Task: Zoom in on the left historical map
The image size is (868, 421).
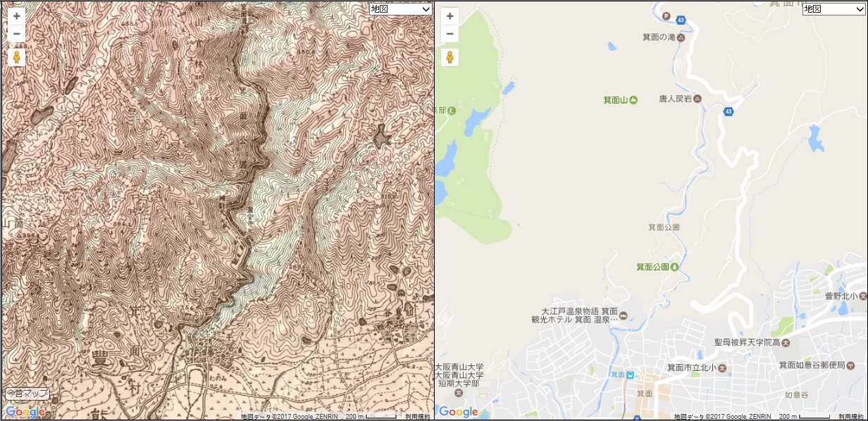Action: pos(17,16)
